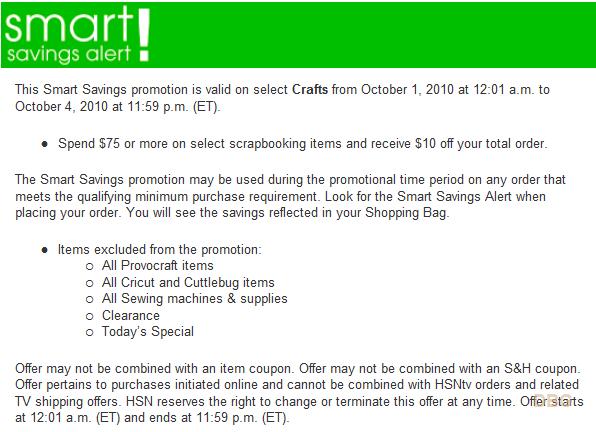This screenshot has width=596, height=432.
Task: Click the All Provocraft items entry
Action: point(157,266)
